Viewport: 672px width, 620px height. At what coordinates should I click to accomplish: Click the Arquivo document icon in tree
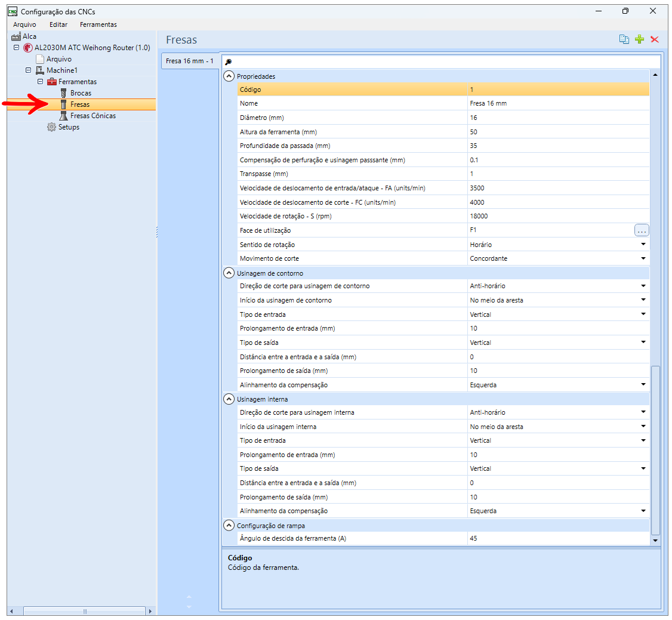[x=40, y=59]
